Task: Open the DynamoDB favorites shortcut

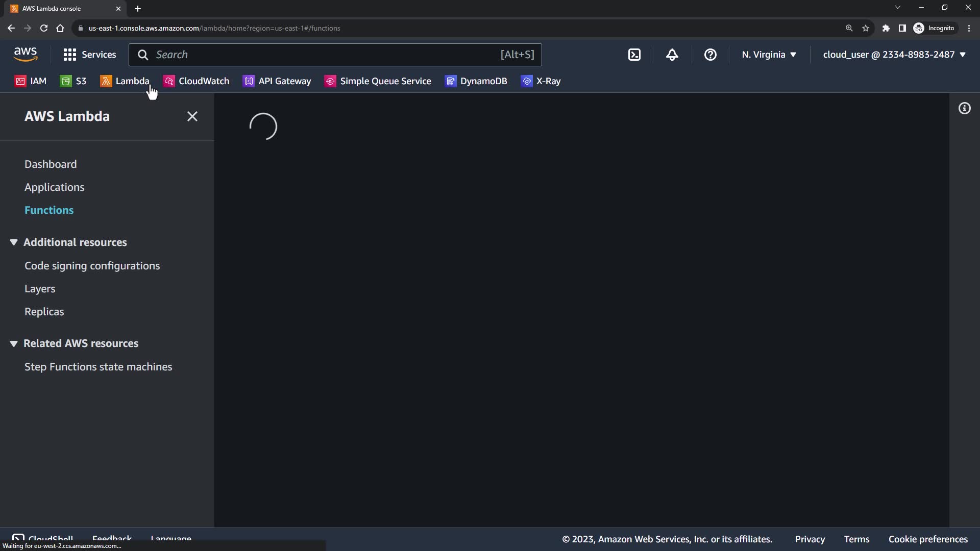Action: coord(476,81)
